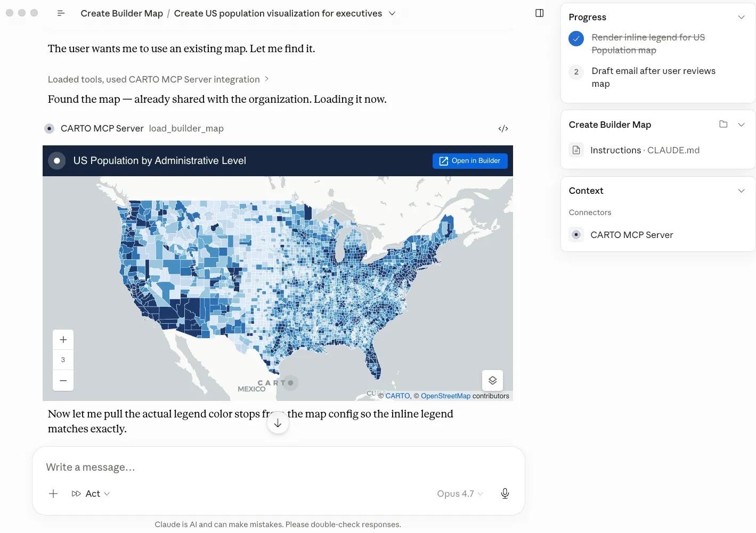
Task: Collapse the Create Builder Map panel
Action: [741, 125]
